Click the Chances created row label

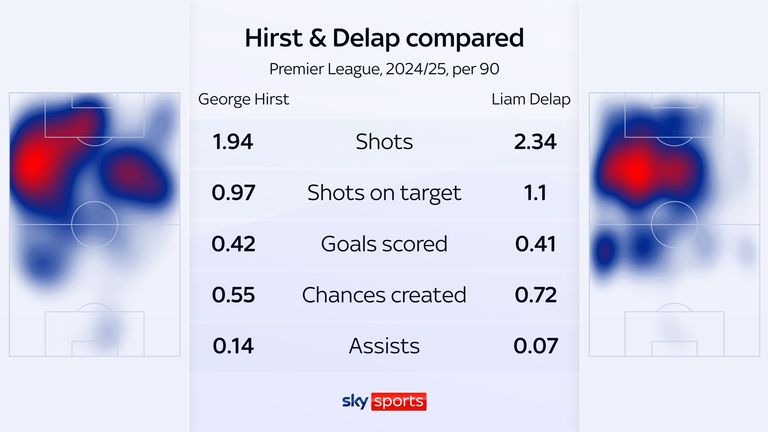pyautogui.click(x=384, y=295)
